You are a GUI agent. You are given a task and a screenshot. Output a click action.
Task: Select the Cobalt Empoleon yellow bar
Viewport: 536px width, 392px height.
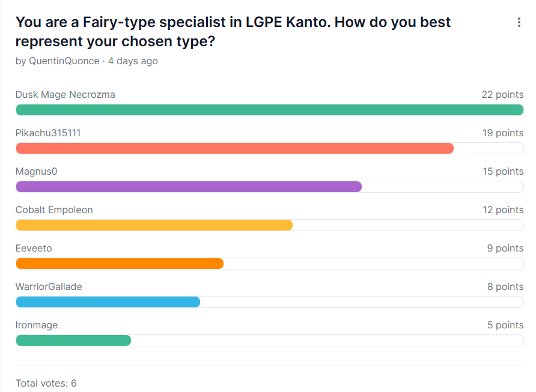pyautogui.click(x=154, y=225)
